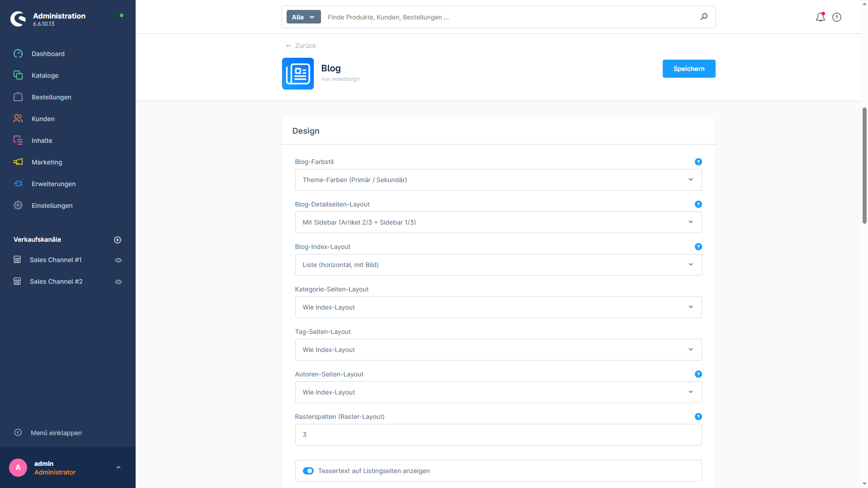Image resolution: width=868 pixels, height=488 pixels.
Task: Open the Kategorie-Seiten-Layout dropdown
Action: pyautogui.click(x=498, y=307)
